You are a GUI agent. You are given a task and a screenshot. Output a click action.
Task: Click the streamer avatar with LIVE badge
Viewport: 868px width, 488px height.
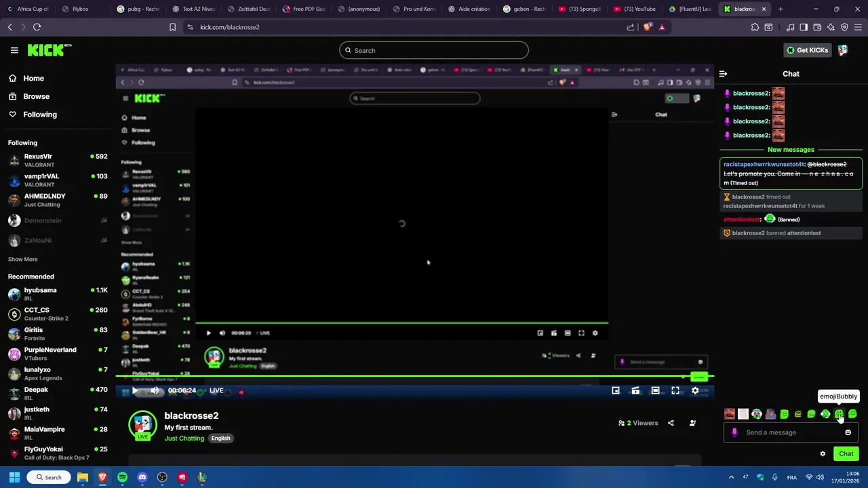click(142, 425)
